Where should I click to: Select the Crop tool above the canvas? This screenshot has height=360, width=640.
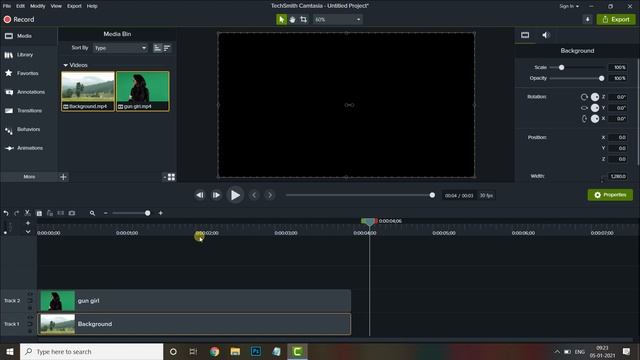303,19
